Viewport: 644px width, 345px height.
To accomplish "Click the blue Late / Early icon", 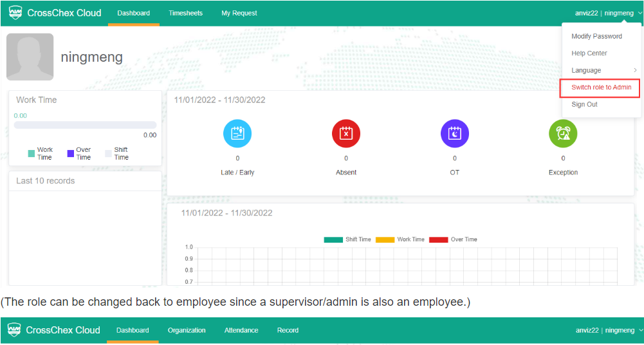I will tap(237, 133).
